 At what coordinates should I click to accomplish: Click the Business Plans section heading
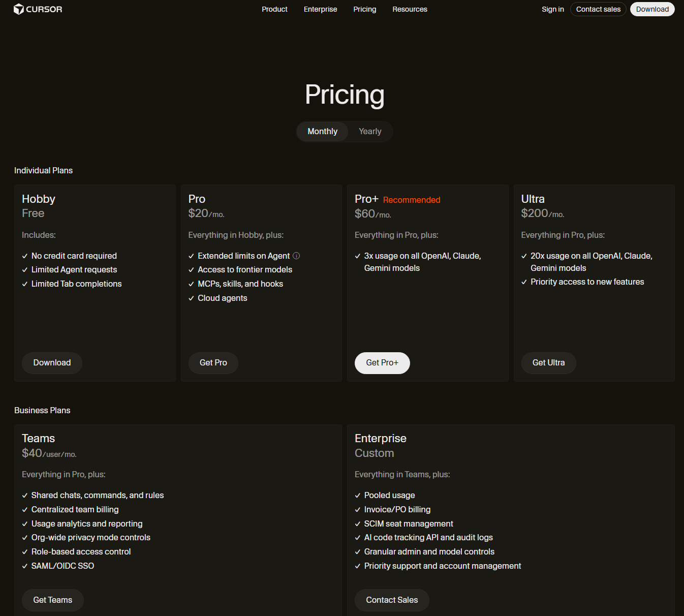coord(42,410)
